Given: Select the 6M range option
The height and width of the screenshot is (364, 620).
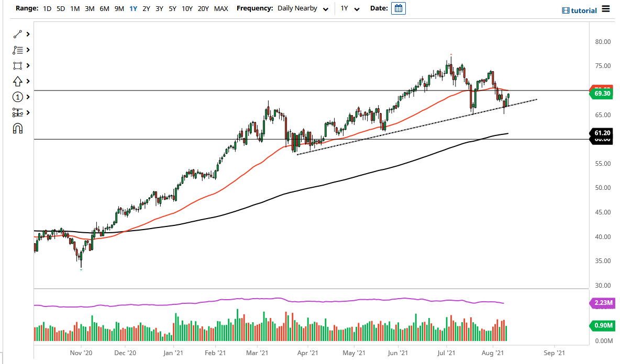Looking at the screenshot, I should point(105,8).
